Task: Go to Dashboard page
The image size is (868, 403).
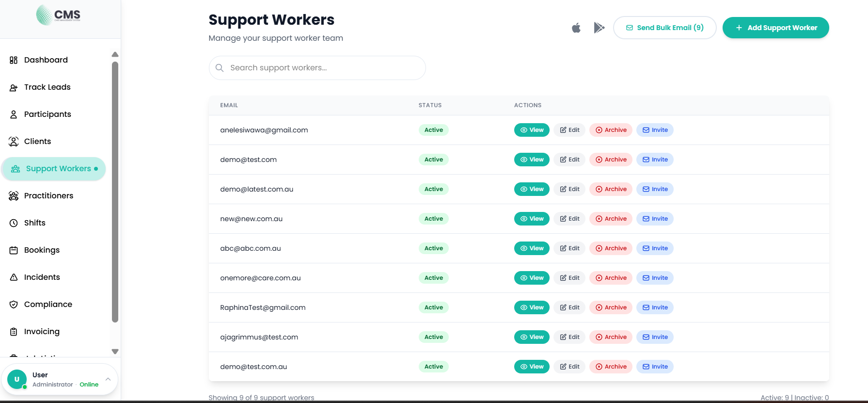Action: pyautogui.click(x=46, y=60)
